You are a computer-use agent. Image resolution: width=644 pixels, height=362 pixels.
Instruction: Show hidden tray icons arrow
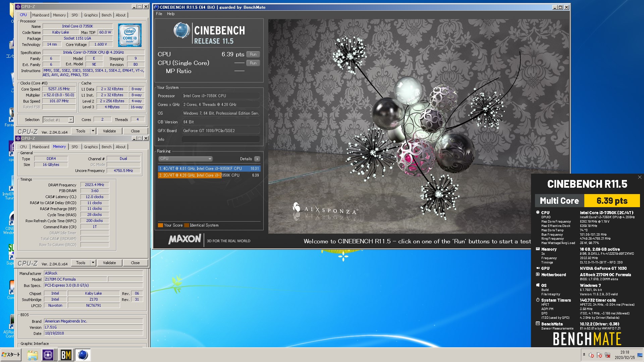pyautogui.click(x=584, y=355)
